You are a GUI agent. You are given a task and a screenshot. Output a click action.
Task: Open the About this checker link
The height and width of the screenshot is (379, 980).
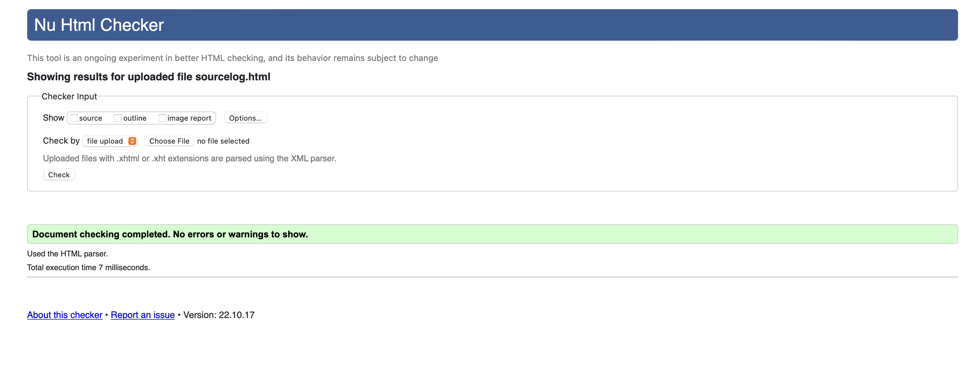coord(65,315)
